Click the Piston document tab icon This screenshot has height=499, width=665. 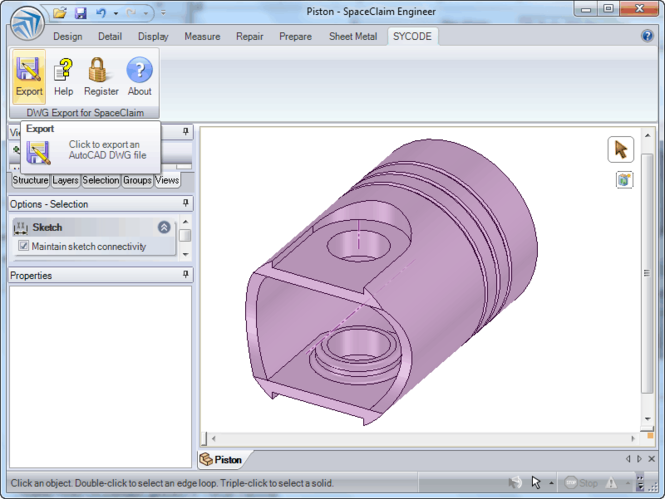(x=206, y=459)
